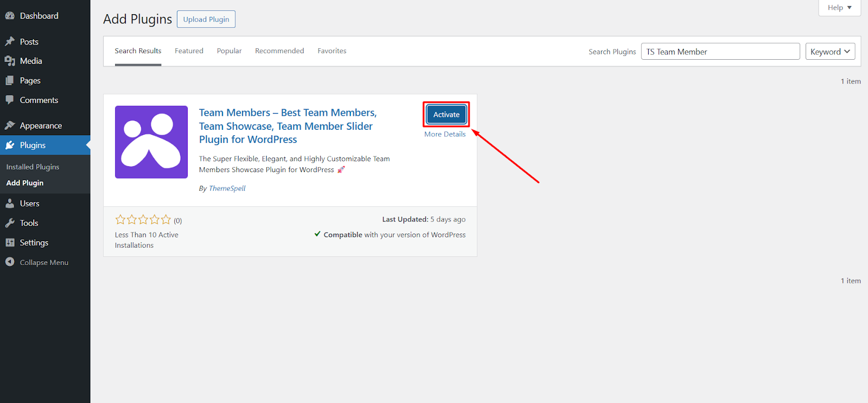Click the Comments speech bubble icon
Viewport: 868px width, 403px height.
[10, 100]
